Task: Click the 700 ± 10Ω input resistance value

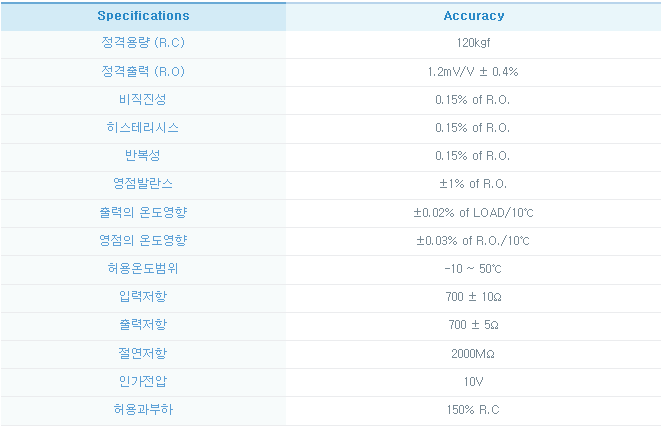Action: coord(473,297)
